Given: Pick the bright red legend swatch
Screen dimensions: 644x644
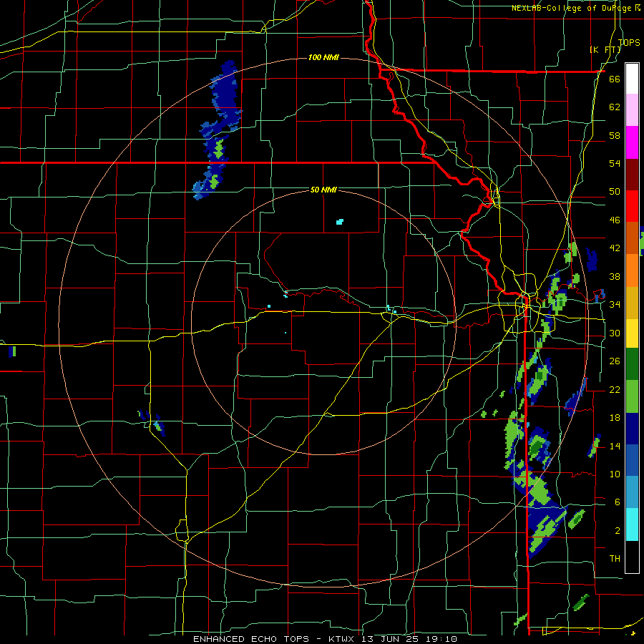Looking at the screenshot, I should click(632, 206).
